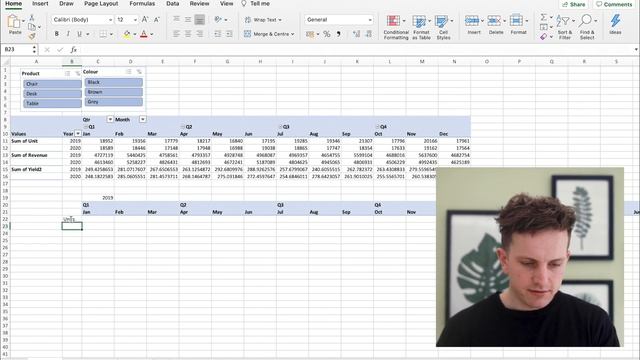Click the Borders grid icon
640x360 pixels.
coord(103,34)
